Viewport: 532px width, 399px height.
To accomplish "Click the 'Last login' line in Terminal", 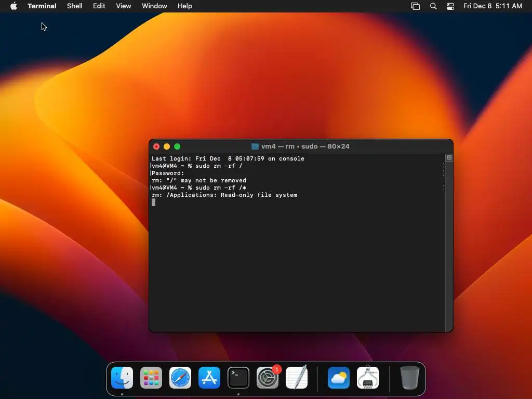I will coord(228,158).
